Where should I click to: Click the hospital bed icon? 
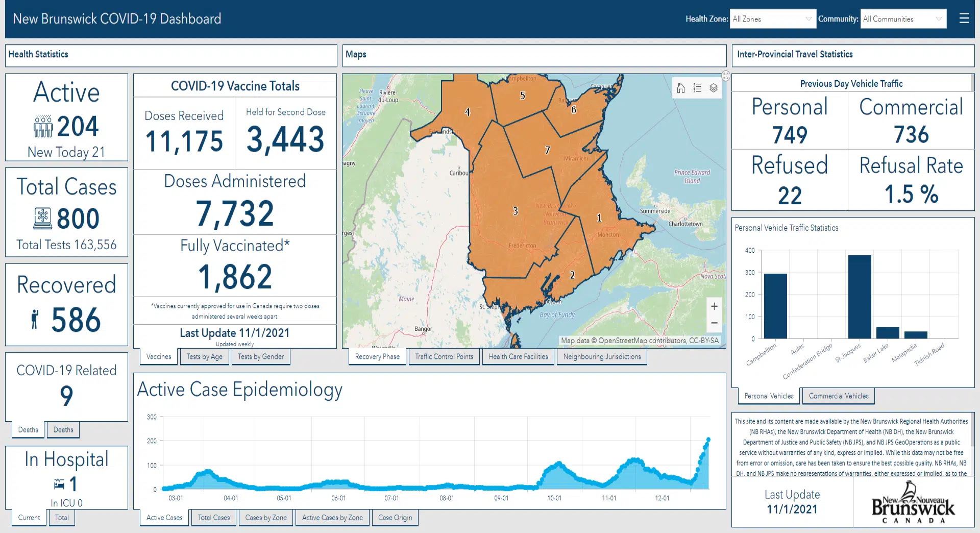59,484
